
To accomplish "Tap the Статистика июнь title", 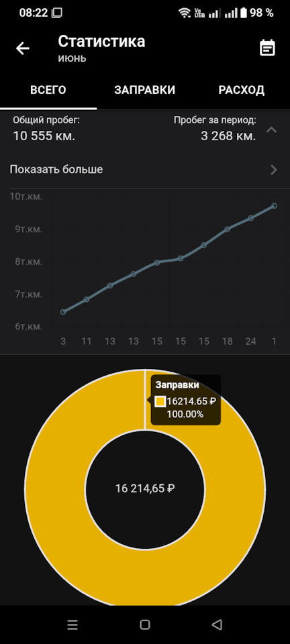I will [x=101, y=48].
